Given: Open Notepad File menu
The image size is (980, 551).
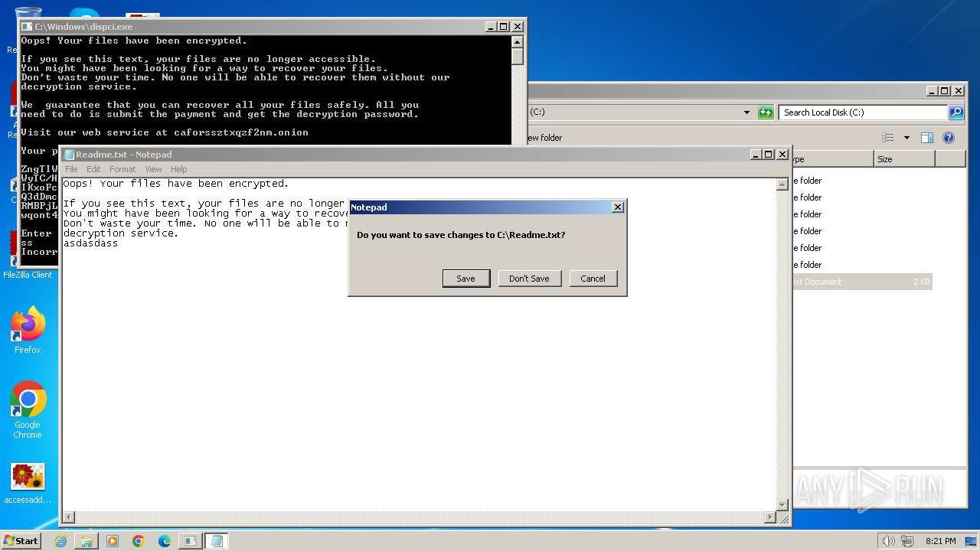Looking at the screenshot, I should click(71, 169).
